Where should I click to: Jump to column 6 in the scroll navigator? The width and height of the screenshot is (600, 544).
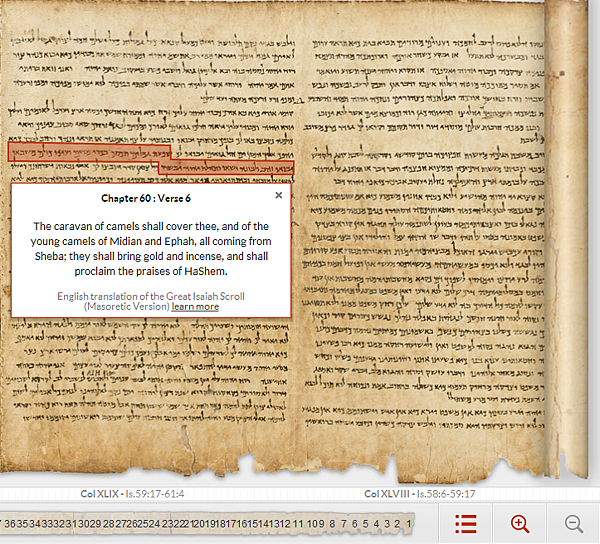click(x=354, y=524)
